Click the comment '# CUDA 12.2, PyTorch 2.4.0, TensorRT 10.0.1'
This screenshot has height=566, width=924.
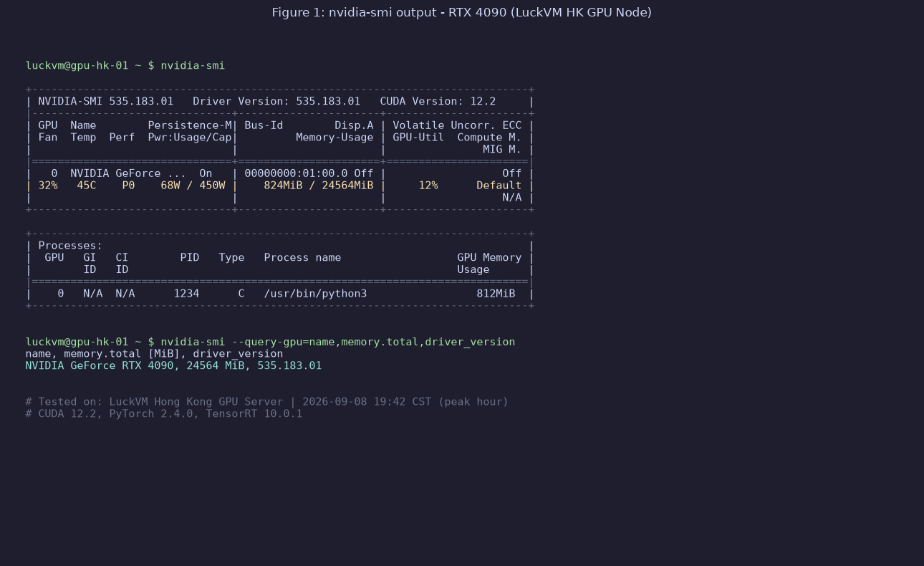pyautogui.click(x=164, y=414)
